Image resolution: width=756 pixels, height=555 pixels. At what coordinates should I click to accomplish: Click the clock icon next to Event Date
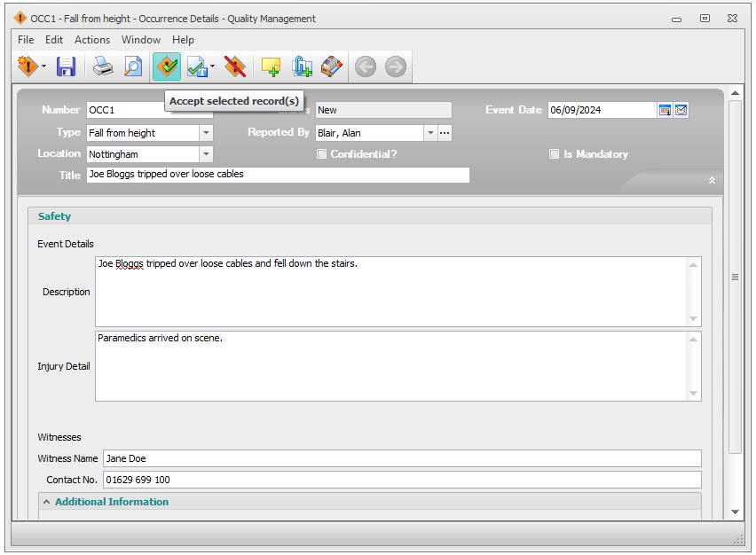(681, 110)
